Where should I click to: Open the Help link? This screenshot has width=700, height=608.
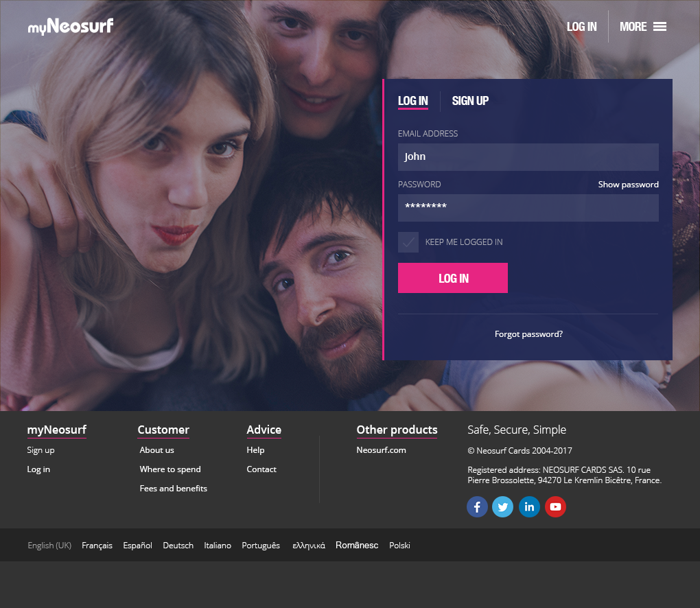click(x=255, y=450)
